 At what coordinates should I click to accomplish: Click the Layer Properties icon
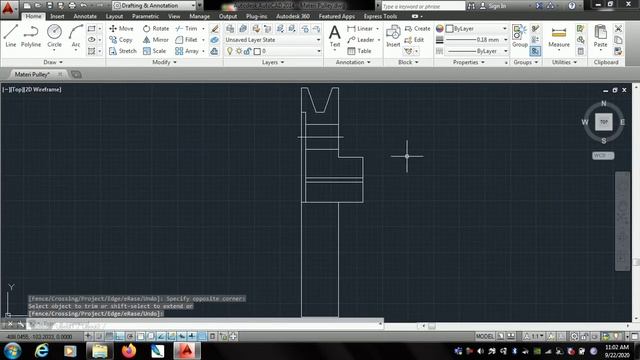pos(230,29)
